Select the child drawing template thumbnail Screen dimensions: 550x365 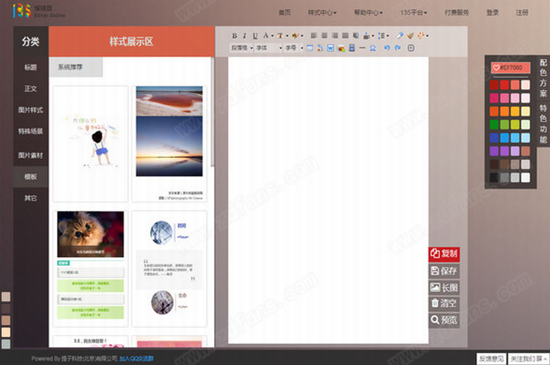click(x=90, y=144)
